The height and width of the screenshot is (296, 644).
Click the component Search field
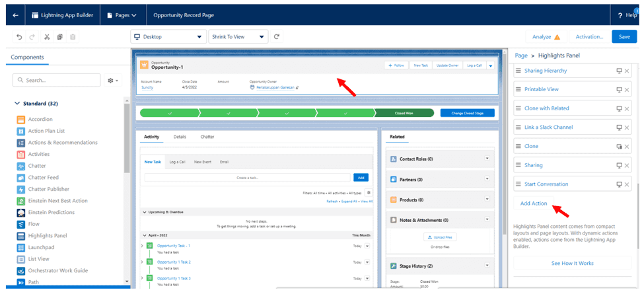coord(56,80)
